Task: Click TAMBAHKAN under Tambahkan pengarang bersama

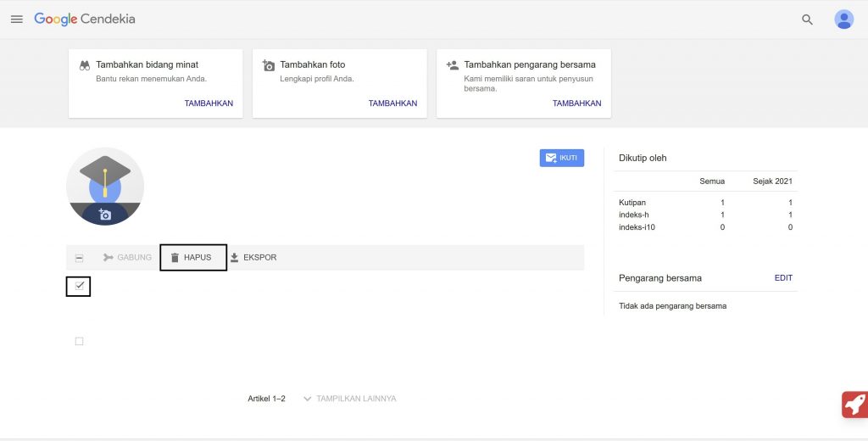Action: pyautogui.click(x=576, y=103)
